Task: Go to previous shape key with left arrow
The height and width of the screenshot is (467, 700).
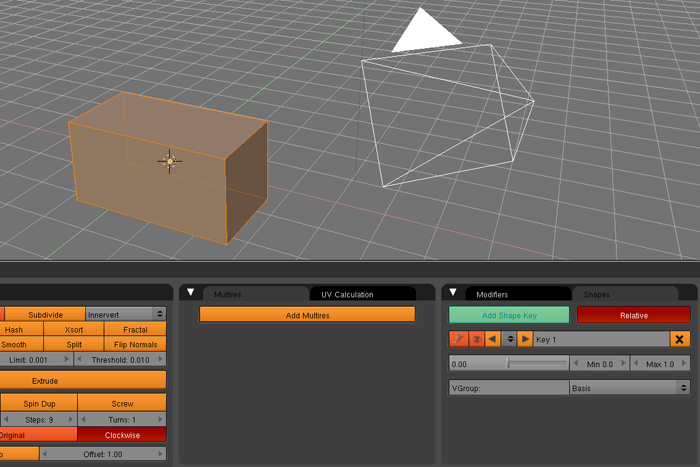Action: coord(492,339)
